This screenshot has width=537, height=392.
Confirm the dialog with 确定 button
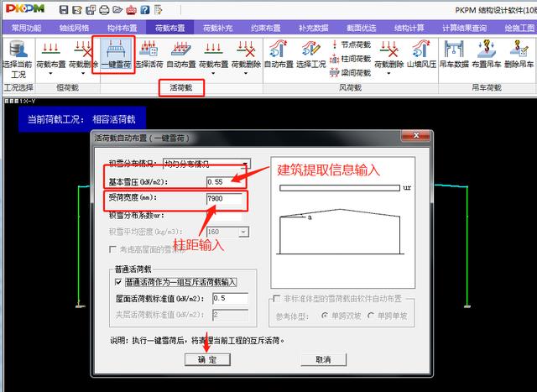point(207,360)
